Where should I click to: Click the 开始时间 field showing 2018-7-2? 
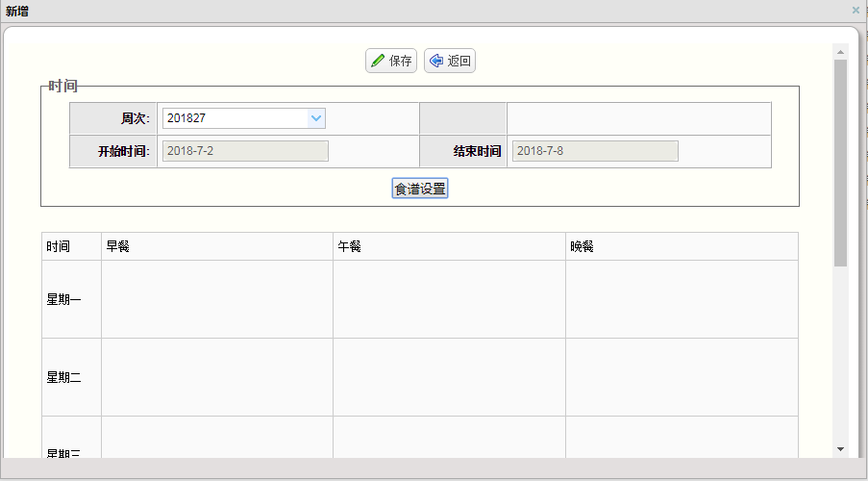[x=245, y=151]
